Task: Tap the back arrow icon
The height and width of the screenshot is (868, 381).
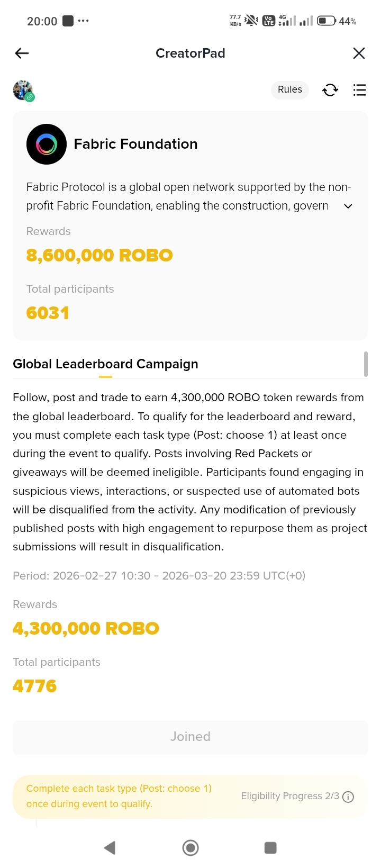Action: pos(22,53)
